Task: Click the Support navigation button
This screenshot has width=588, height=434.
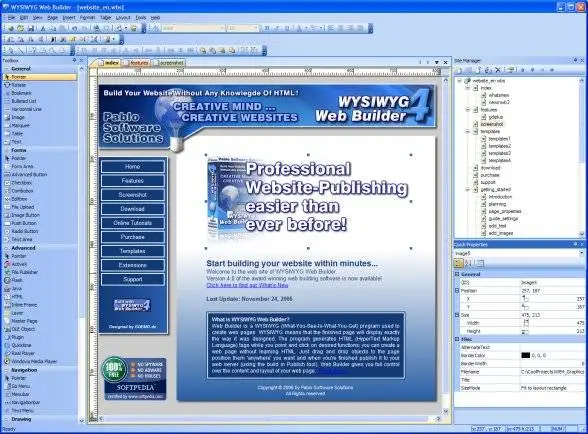Action: point(133,279)
